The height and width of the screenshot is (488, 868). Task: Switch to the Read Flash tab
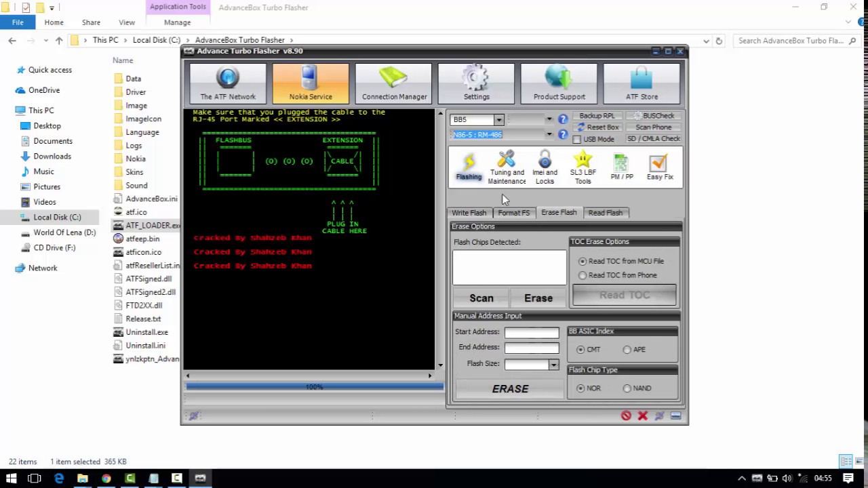click(605, 213)
